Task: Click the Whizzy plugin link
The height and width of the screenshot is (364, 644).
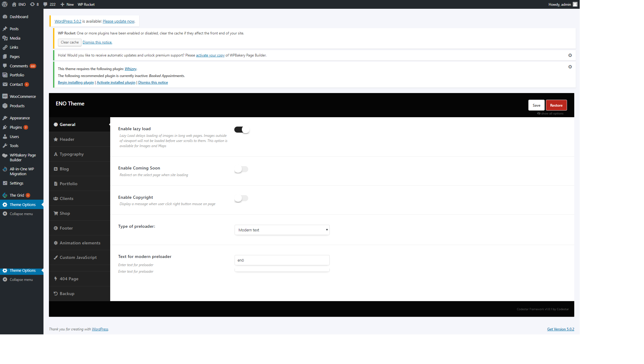Action: click(130, 69)
